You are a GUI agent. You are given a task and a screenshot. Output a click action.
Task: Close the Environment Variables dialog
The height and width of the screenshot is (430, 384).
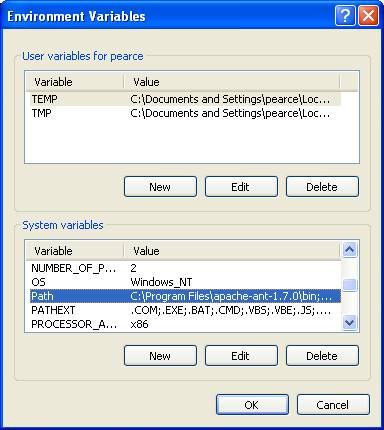pyautogui.click(x=368, y=15)
